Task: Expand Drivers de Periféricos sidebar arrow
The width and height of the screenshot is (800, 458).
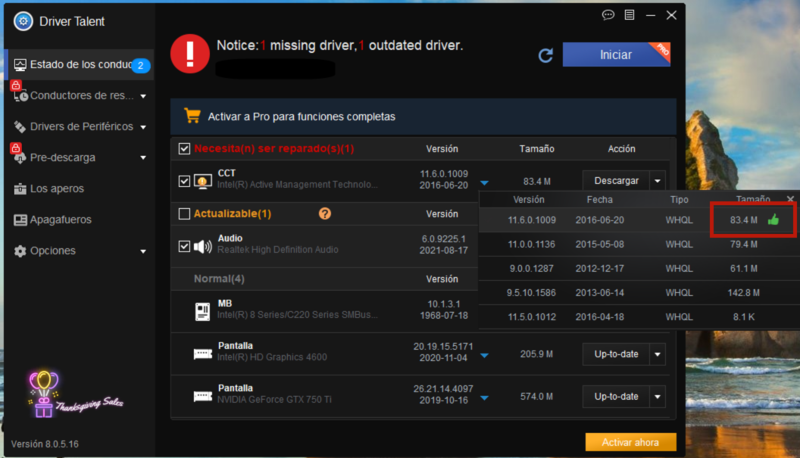Action: click(143, 127)
